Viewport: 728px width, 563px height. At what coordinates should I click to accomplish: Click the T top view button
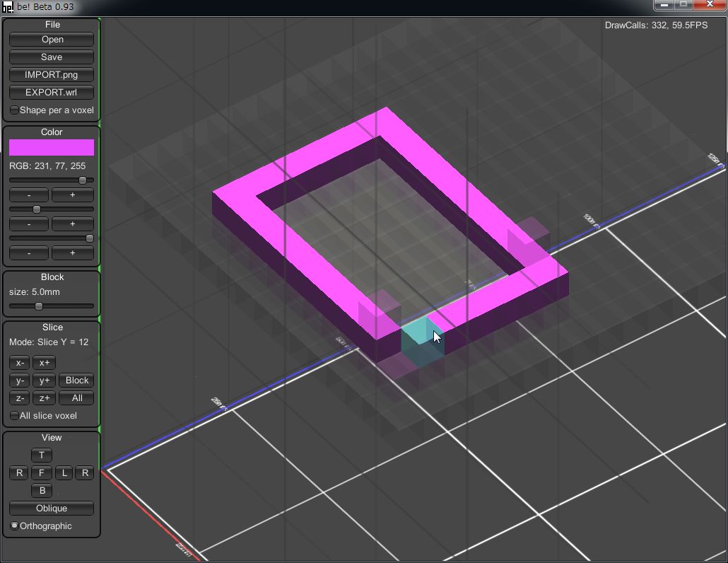coord(42,455)
